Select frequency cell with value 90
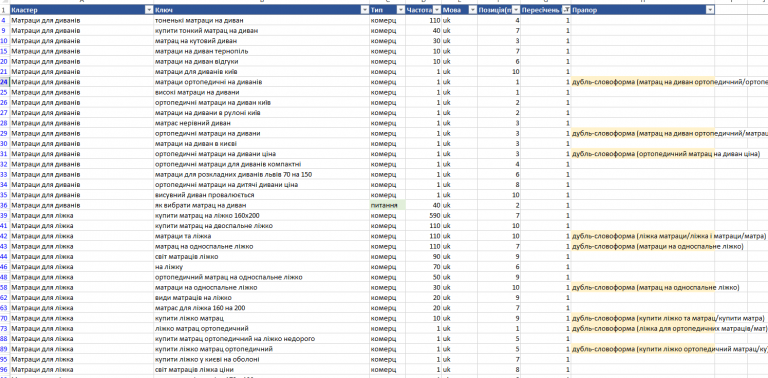768x378 pixels. pos(424,257)
